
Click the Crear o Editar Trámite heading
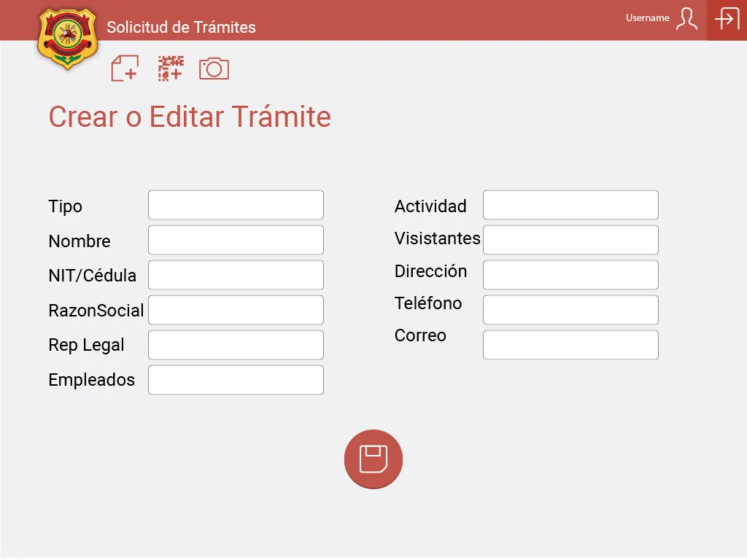coord(190,117)
